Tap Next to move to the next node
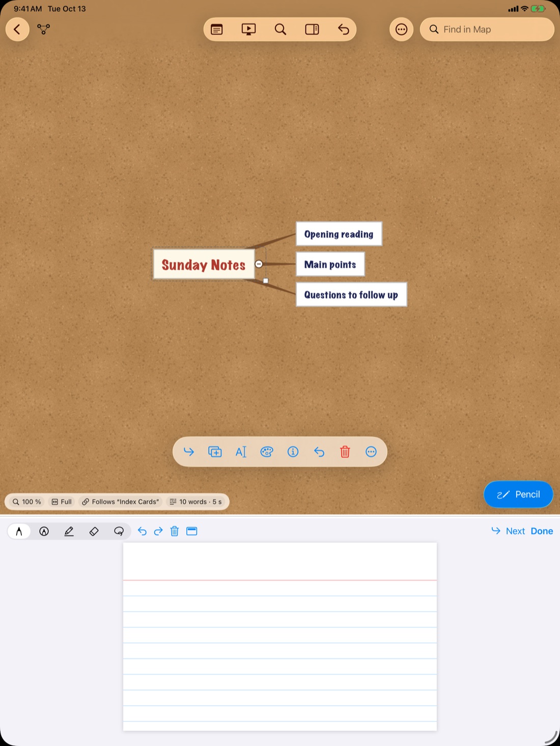 point(508,531)
